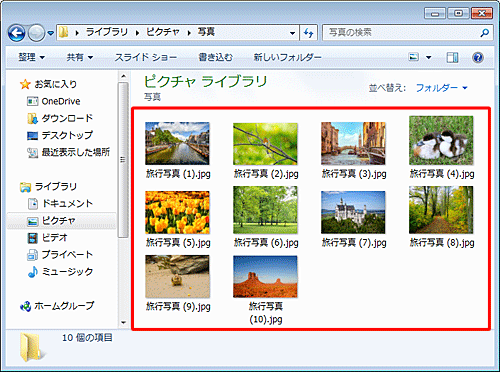Toggle the preview pane button

coord(452,58)
